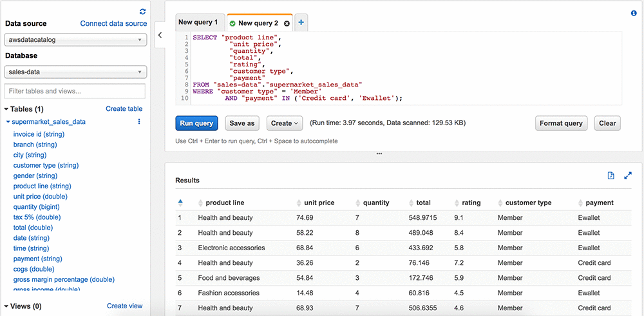
Task: Refresh the data source list icon
Action: point(142,12)
